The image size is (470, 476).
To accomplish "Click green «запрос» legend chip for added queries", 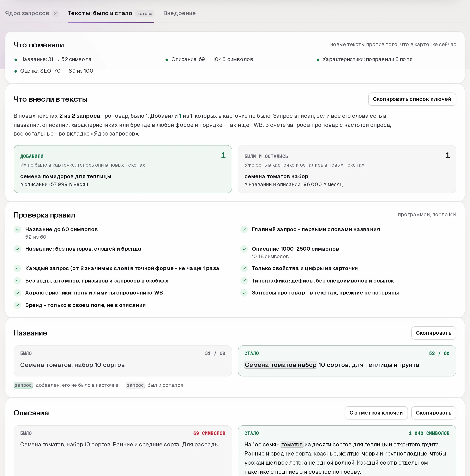I will pyautogui.click(x=23, y=385).
